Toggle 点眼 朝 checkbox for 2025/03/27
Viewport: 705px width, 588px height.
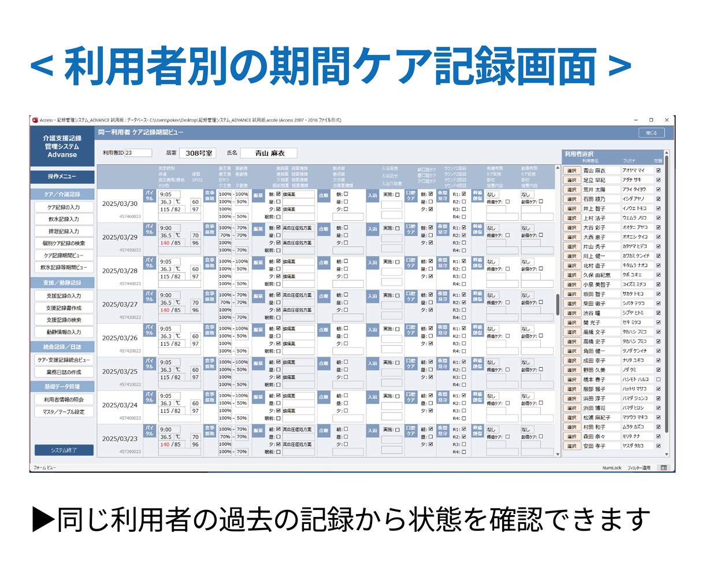pyautogui.click(x=346, y=295)
